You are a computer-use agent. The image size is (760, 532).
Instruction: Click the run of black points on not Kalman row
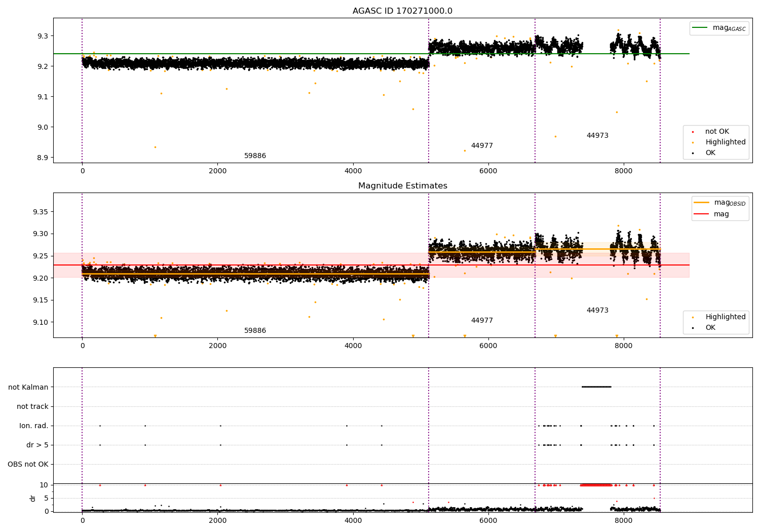596,387
